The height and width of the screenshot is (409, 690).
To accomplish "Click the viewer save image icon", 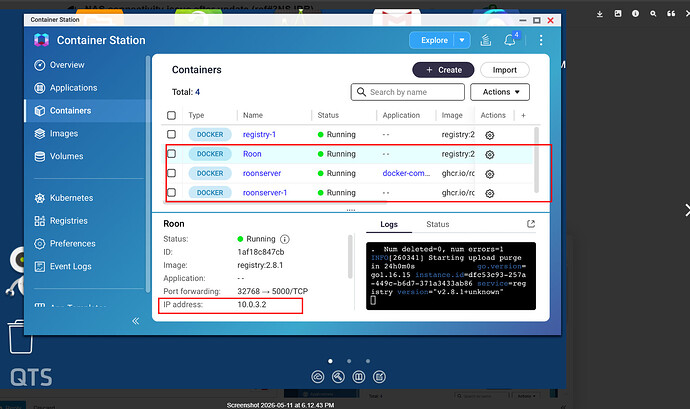I will click(x=618, y=14).
